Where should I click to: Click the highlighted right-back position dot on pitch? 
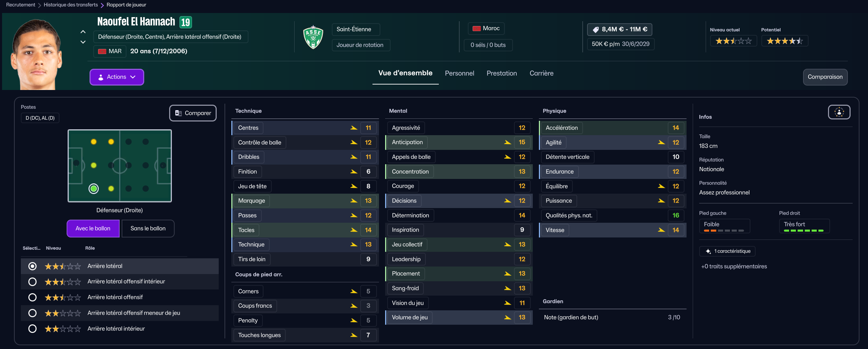(94, 189)
